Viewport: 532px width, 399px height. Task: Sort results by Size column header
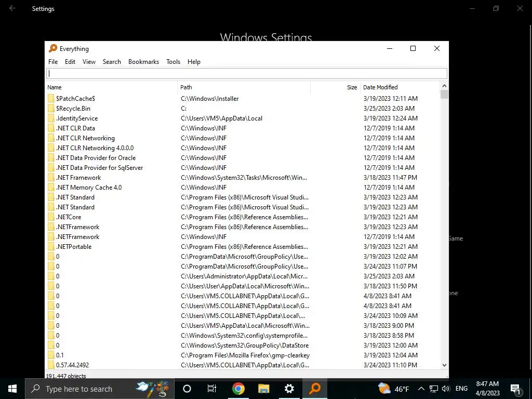click(x=335, y=87)
